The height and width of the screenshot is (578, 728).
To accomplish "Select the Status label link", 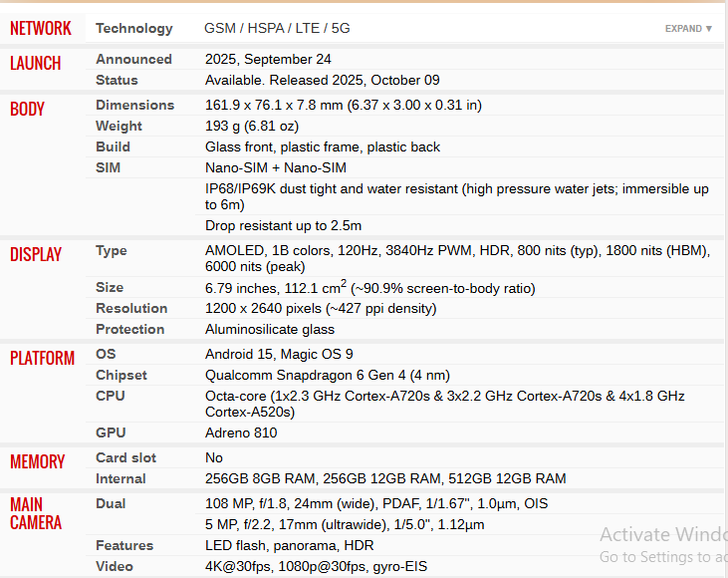I will click(x=117, y=80).
